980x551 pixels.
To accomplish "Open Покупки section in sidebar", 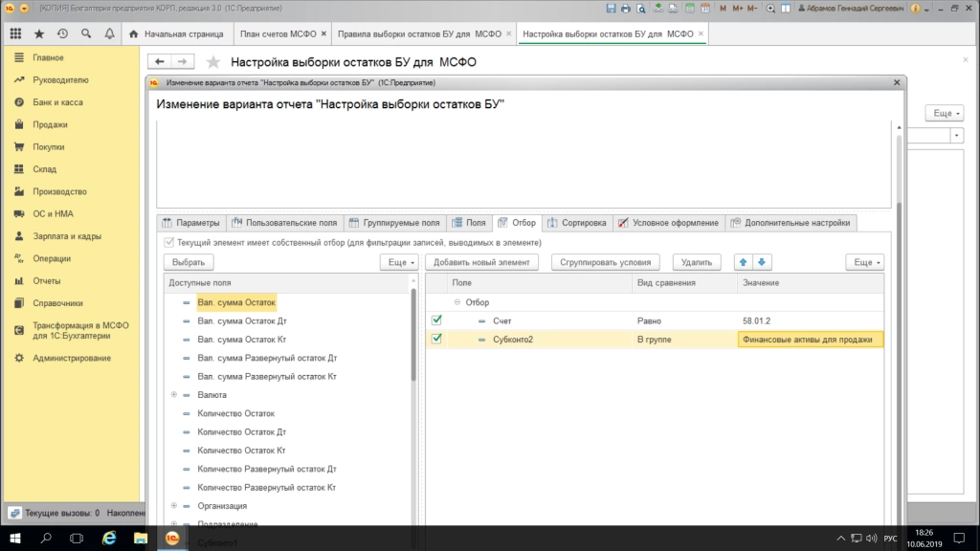I will point(49,146).
